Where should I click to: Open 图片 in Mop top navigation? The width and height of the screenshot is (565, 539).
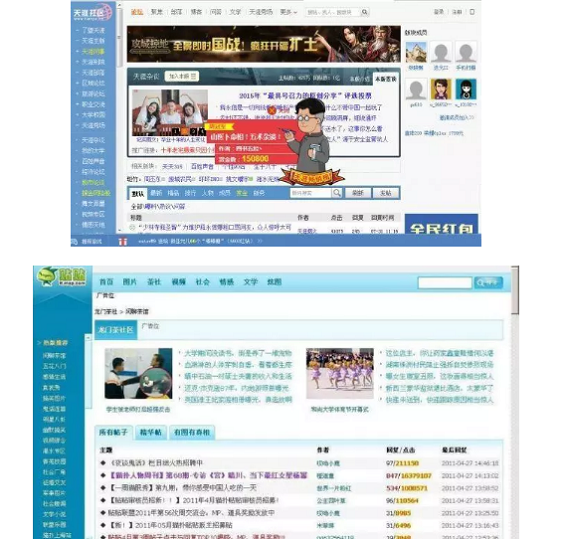click(x=130, y=282)
